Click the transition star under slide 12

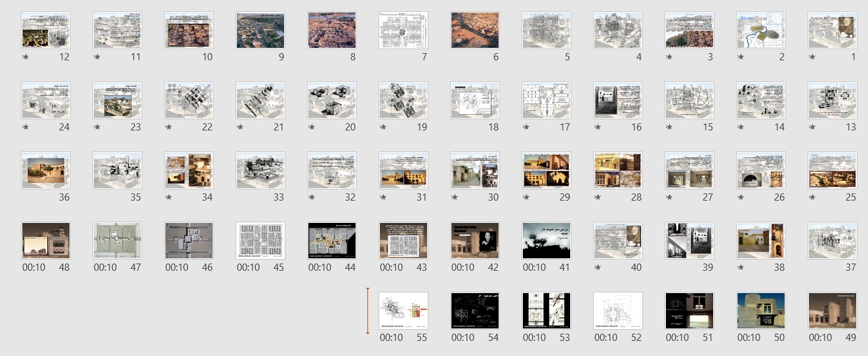pos(26,57)
